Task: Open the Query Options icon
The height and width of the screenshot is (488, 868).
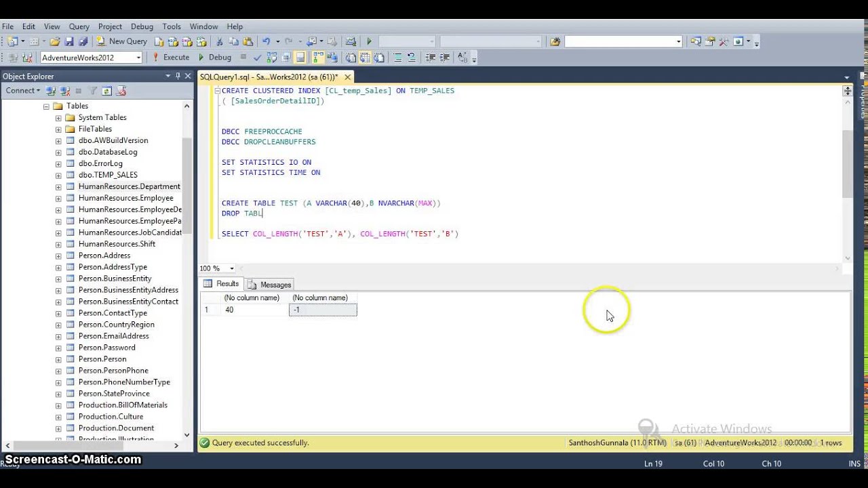Action: tap(285, 58)
